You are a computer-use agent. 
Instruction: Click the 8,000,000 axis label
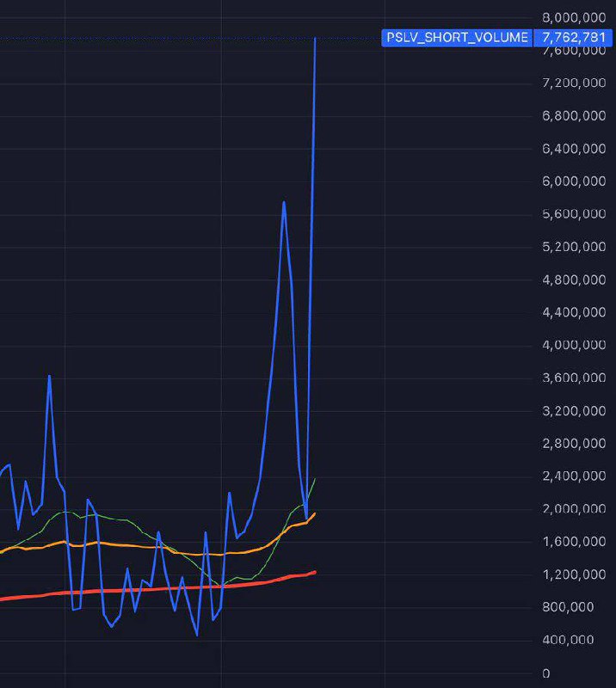pyautogui.click(x=574, y=17)
